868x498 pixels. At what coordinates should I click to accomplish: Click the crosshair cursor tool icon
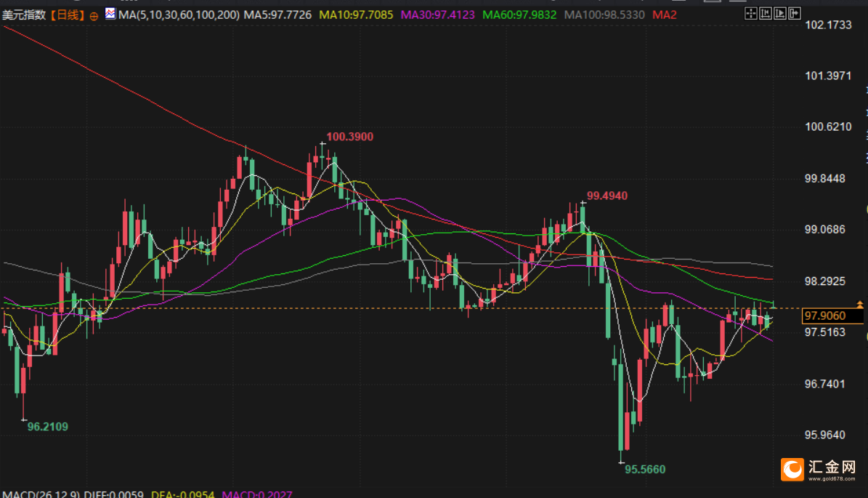pyautogui.click(x=750, y=13)
